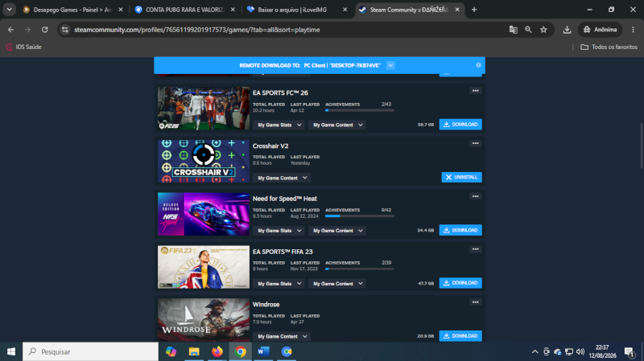The width and height of the screenshot is (644, 361).
Task: Click the page vertical scrollbar
Action: click(641, 146)
